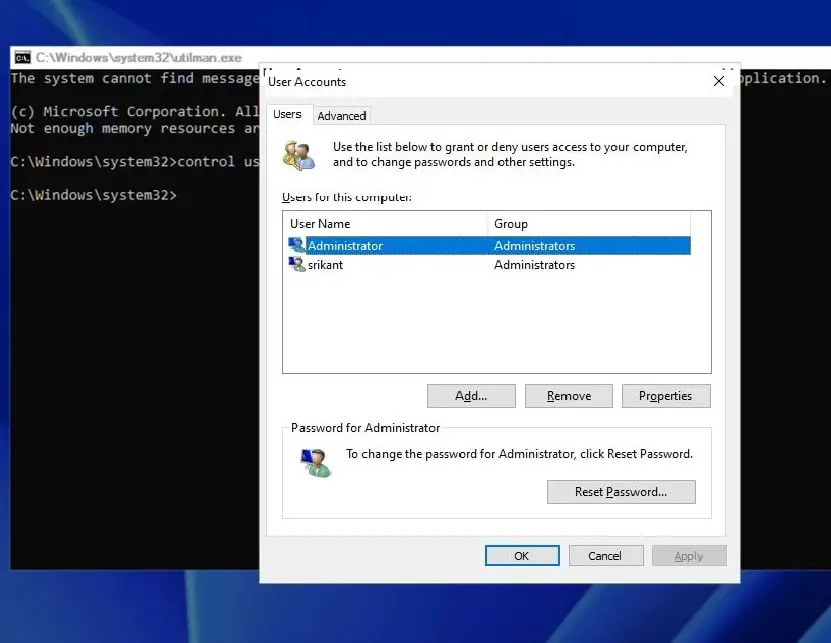The width and height of the screenshot is (831, 643).
Task: Confirm with the OK button
Action: click(x=522, y=556)
